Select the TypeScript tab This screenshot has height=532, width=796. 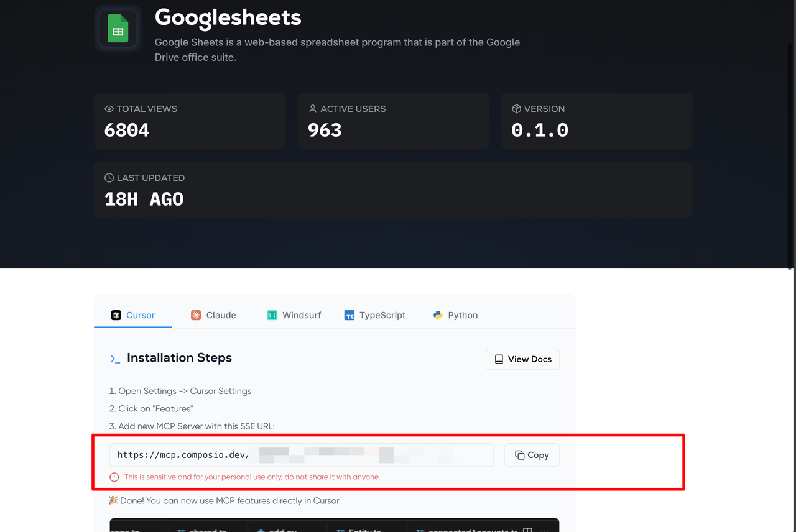(x=375, y=315)
